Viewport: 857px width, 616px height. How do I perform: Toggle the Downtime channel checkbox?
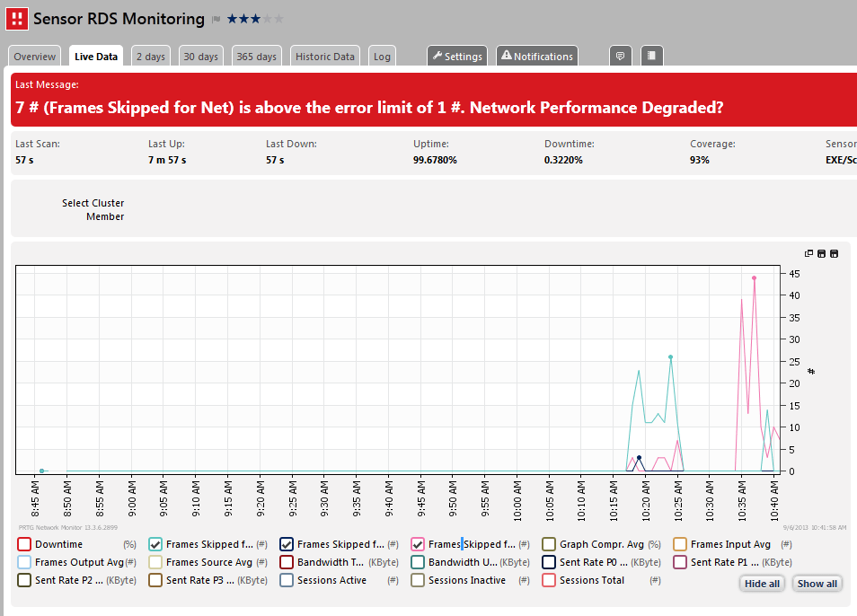(24, 544)
